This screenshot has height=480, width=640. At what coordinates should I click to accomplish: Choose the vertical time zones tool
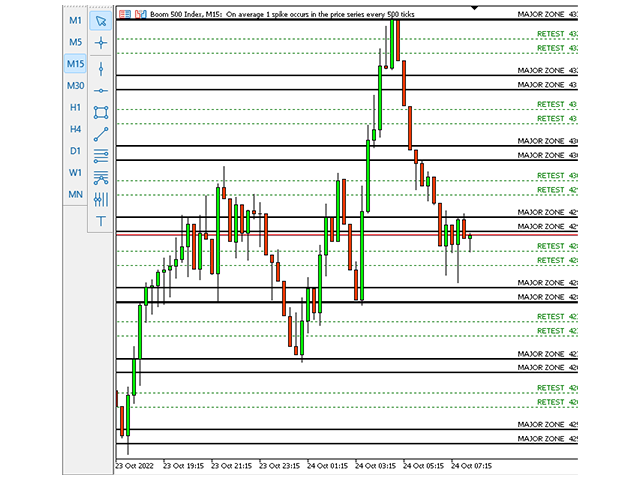(101, 200)
